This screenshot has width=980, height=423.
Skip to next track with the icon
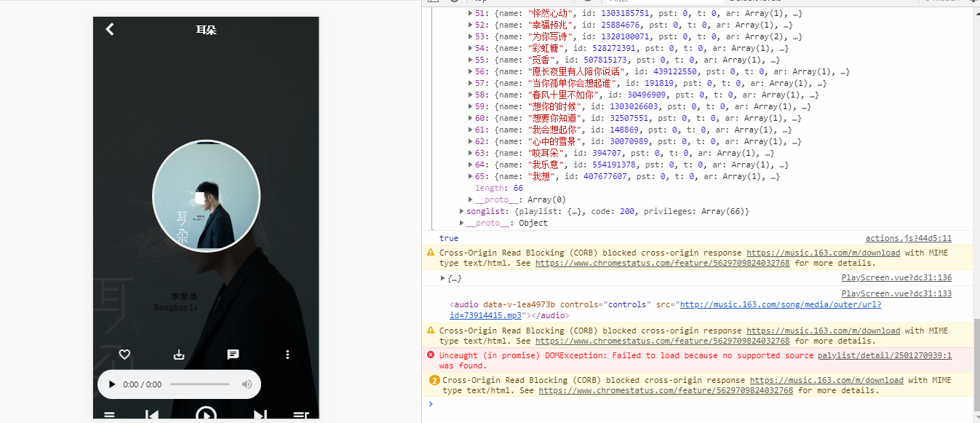coord(260,415)
